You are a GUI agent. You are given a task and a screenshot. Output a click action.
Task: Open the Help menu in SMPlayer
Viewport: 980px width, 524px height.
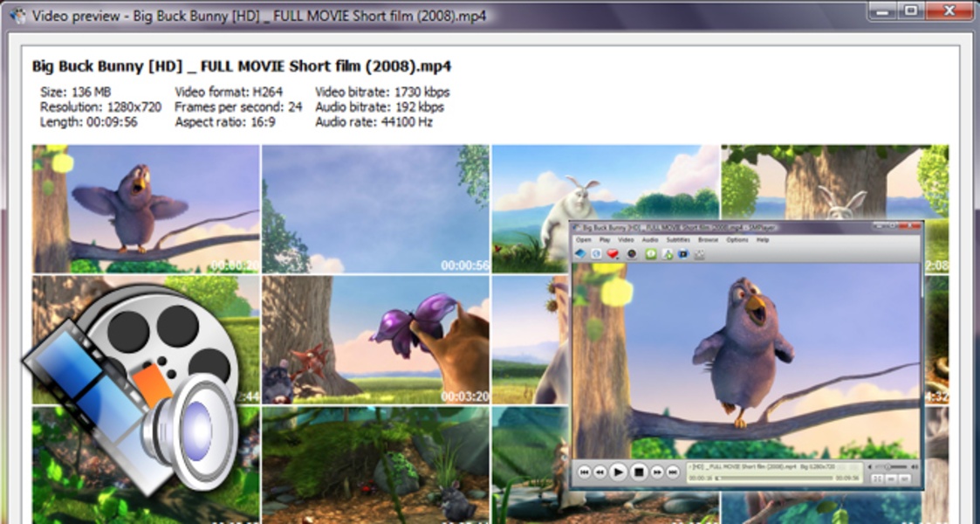pyautogui.click(x=763, y=239)
